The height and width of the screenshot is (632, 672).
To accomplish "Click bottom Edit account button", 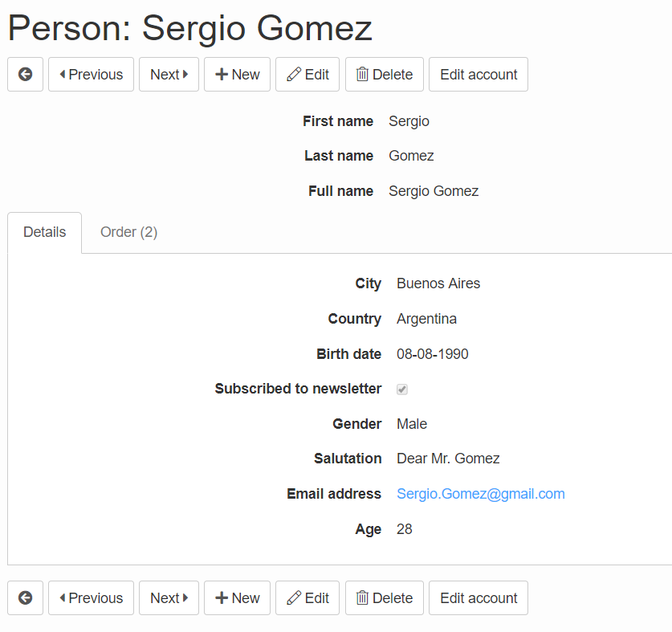I will pos(479,597).
